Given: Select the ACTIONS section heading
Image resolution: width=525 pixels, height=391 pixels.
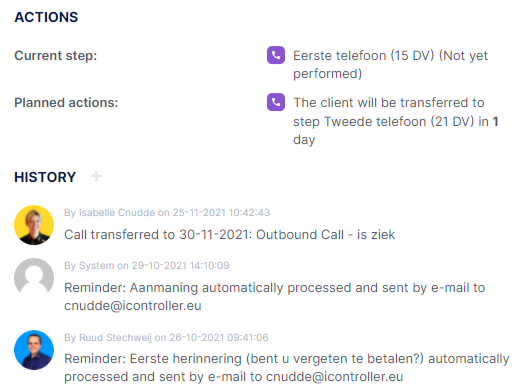Looking at the screenshot, I should pos(46,17).
